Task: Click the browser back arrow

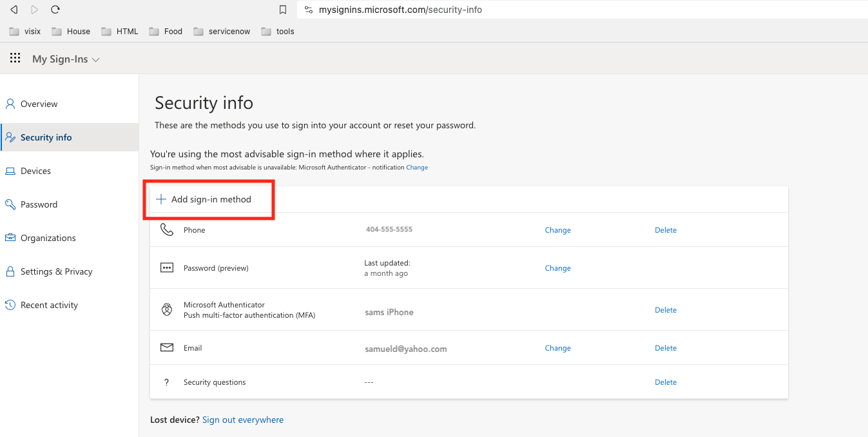Action: (14, 10)
